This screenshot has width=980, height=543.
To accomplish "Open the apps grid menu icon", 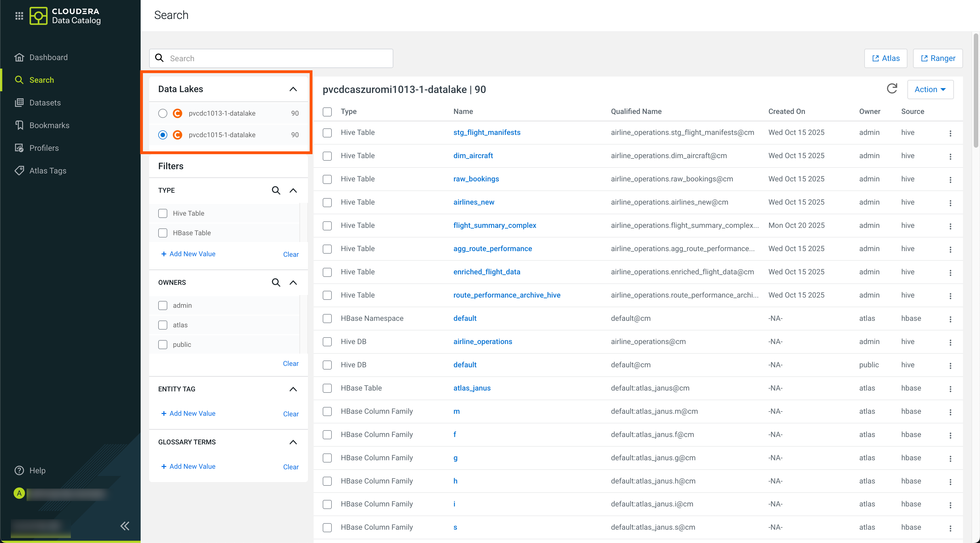I will pyautogui.click(x=19, y=16).
